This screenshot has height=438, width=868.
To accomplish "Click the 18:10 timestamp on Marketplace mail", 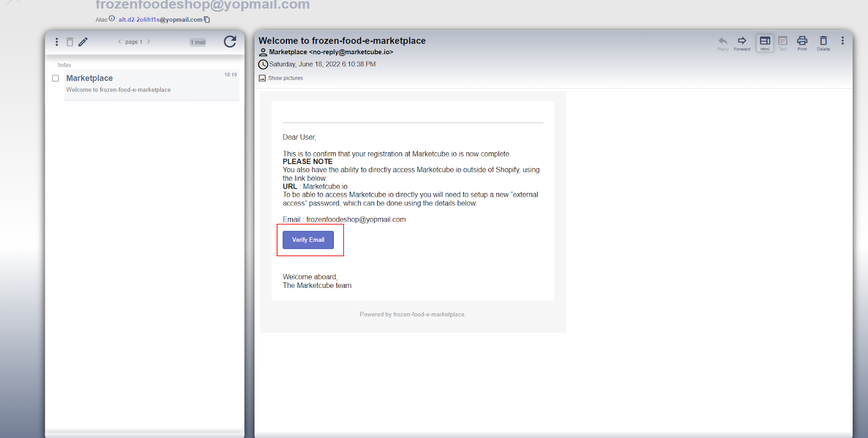I will coord(231,75).
